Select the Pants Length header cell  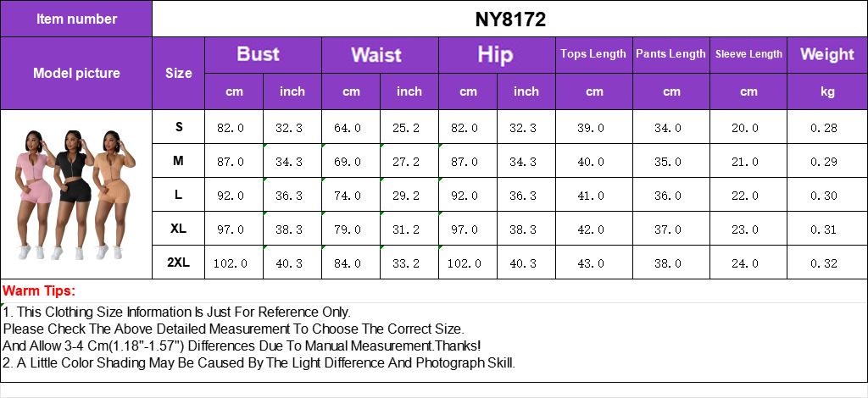pyautogui.click(x=671, y=55)
